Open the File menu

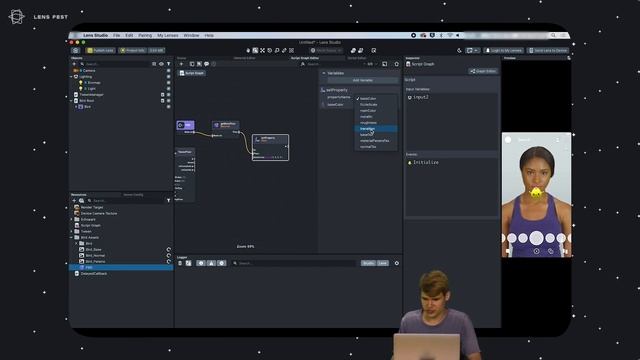pos(117,36)
